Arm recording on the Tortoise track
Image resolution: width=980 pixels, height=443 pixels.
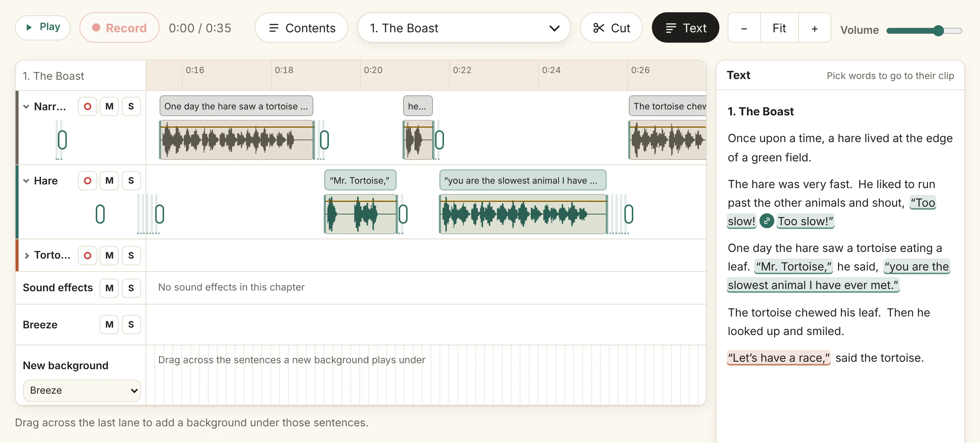(87, 255)
